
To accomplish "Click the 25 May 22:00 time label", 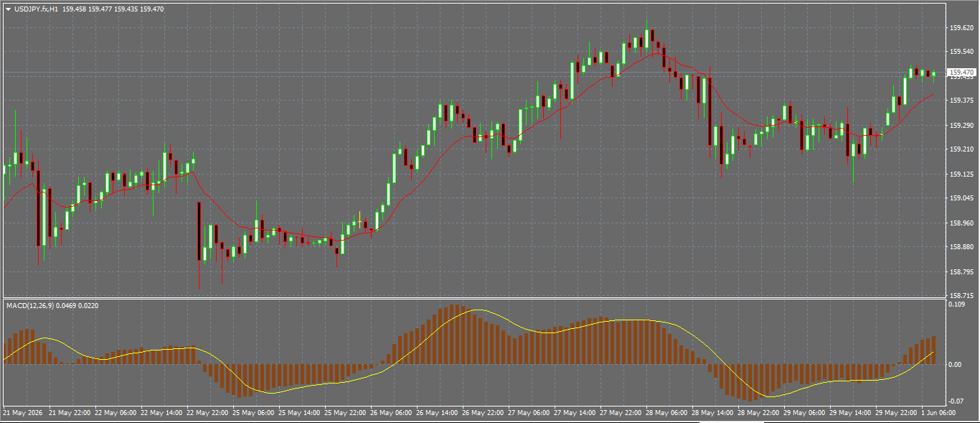I will point(346,414).
